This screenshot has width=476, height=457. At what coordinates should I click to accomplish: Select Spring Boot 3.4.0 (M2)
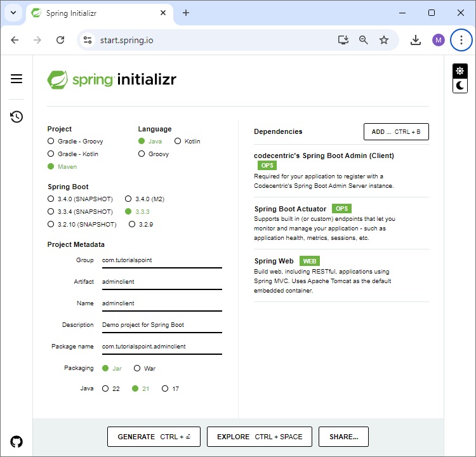coord(145,199)
